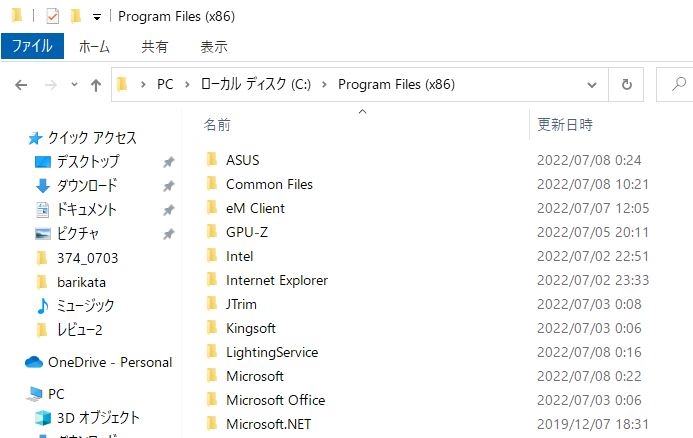Viewport: 693px width, 438px height.
Task: Open recent locations dropdown arrow
Action: pyautogui.click(x=74, y=85)
